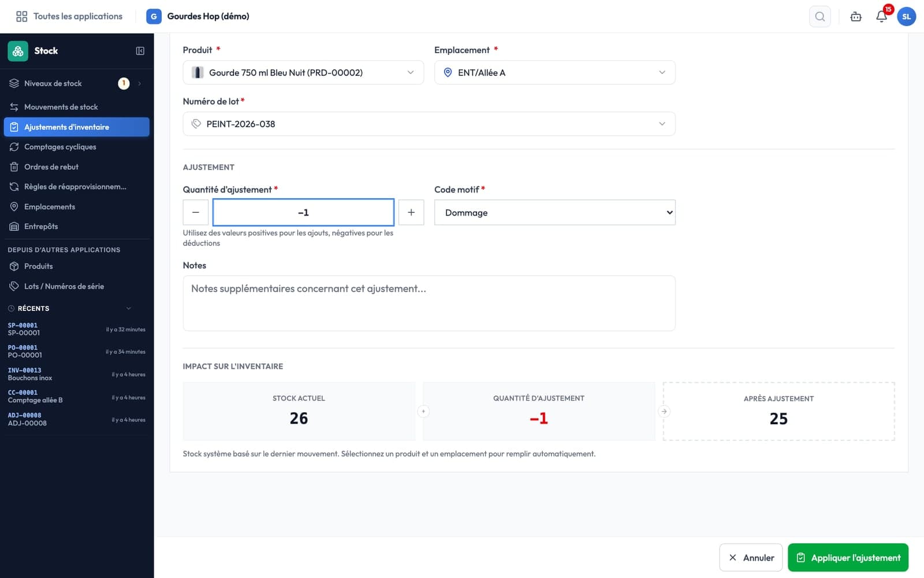Click the Annuler button
This screenshot has width=924, height=578.
click(751, 558)
